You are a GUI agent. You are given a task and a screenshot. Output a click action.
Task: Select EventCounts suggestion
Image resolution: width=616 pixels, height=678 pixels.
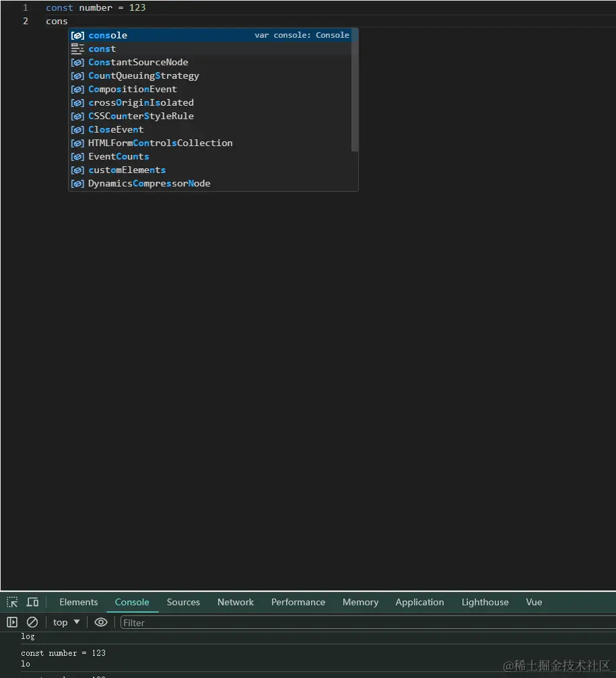(211, 156)
